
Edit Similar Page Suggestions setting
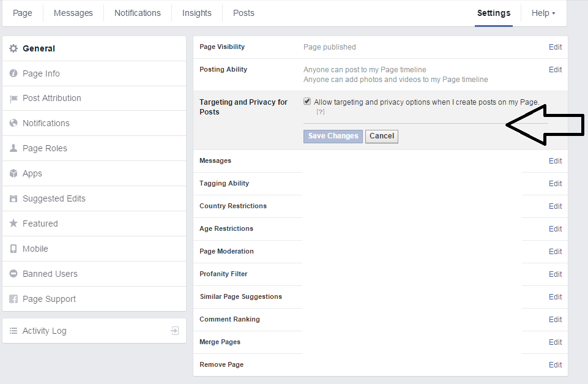coord(556,297)
